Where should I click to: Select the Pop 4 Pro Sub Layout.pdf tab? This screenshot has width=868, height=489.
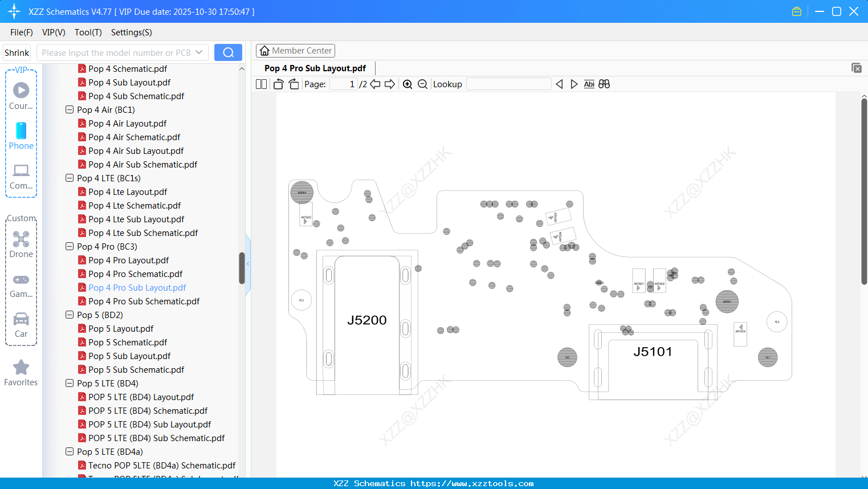click(314, 68)
